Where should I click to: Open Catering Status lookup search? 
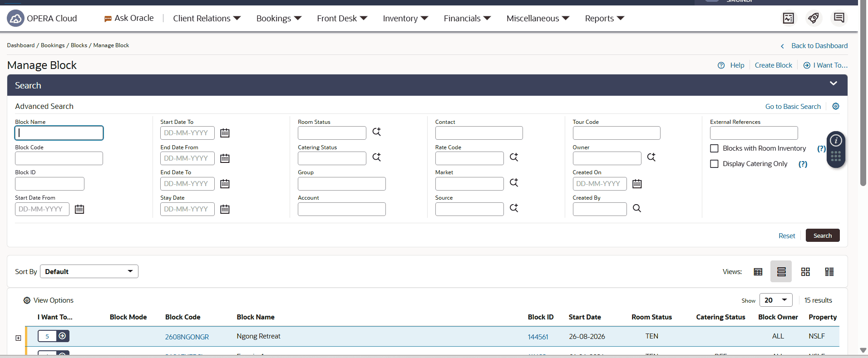pyautogui.click(x=376, y=157)
